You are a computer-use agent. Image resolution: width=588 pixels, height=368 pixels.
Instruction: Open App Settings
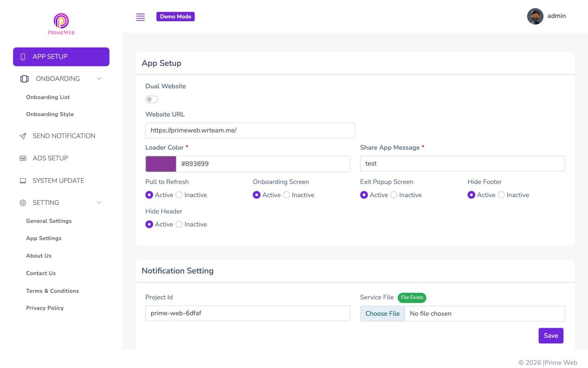click(44, 238)
